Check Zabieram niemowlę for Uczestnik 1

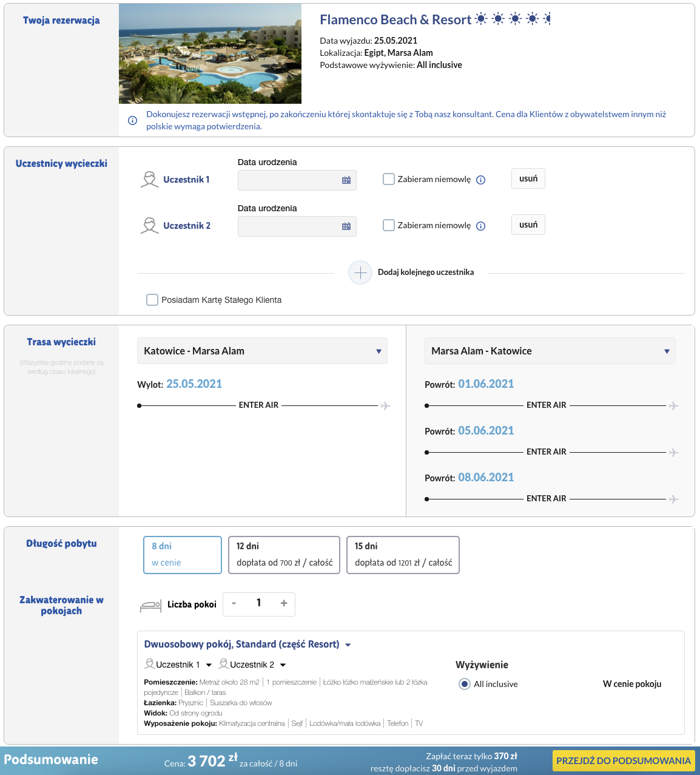click(x=389, y=179)
